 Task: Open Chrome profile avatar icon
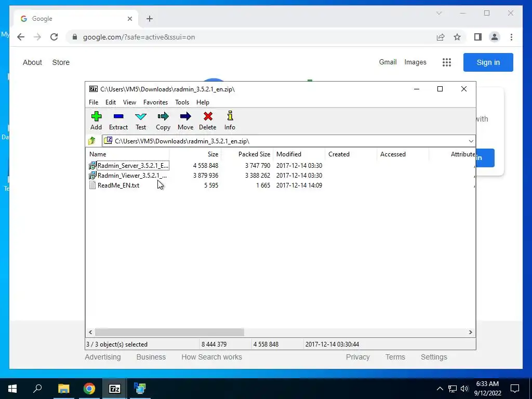click(495, 37)
